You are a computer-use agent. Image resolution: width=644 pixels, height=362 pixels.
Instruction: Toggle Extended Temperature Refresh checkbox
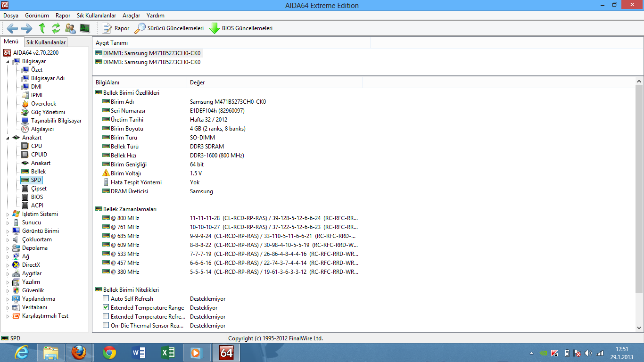pyautogui.click(x=106, y=317)
